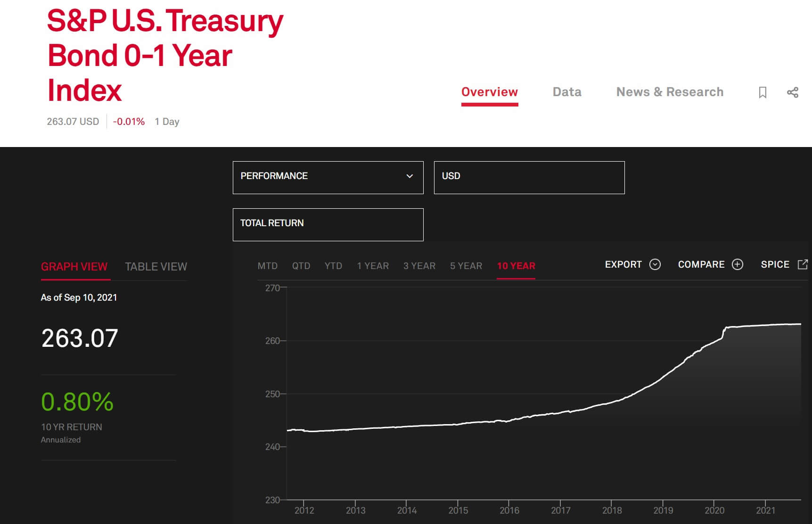Click the 2012 x-axis label
812x524 pixels.
pyautogui.click(x=304, y=510)
